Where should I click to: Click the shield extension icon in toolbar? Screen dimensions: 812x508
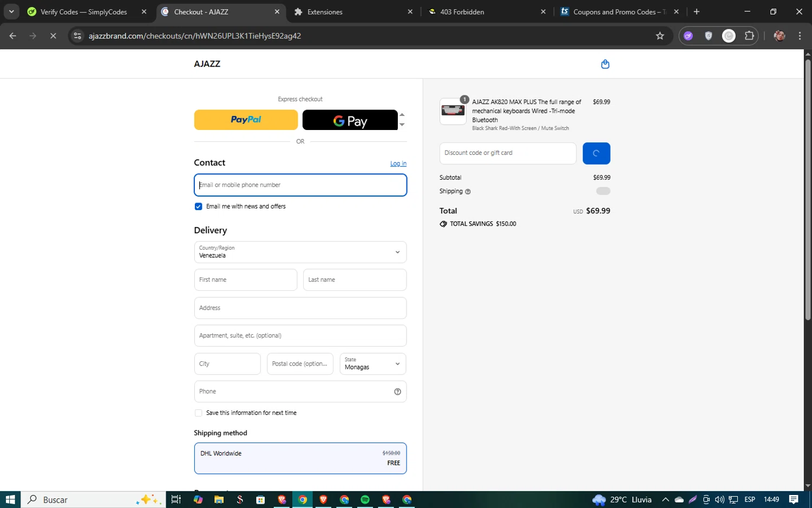point(708,36)
